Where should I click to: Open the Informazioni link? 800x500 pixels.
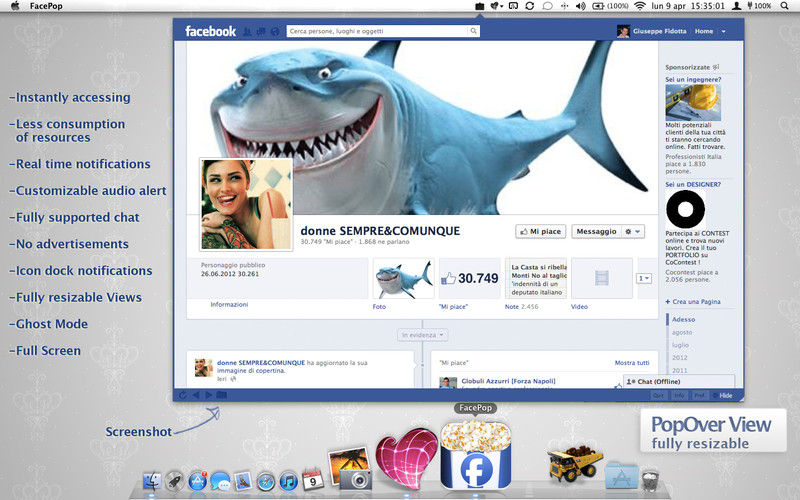(229, 304)
